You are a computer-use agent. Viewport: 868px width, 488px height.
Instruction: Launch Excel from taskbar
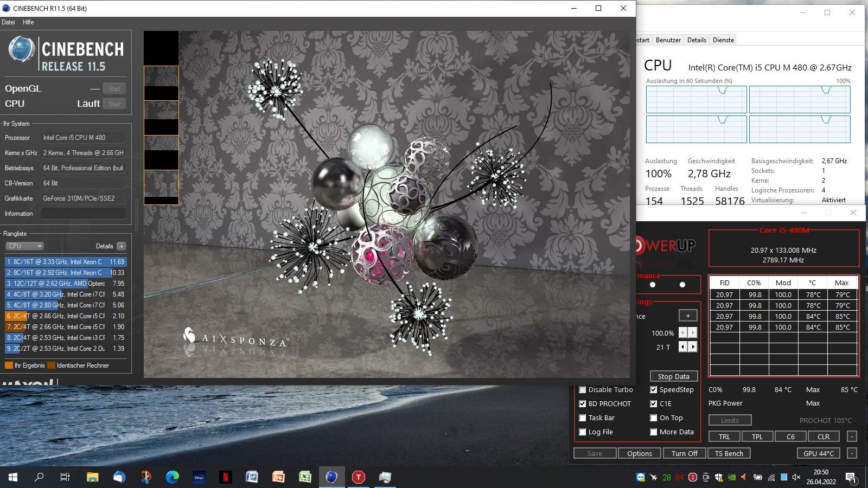pyautogui.click(x=305, y=477)
